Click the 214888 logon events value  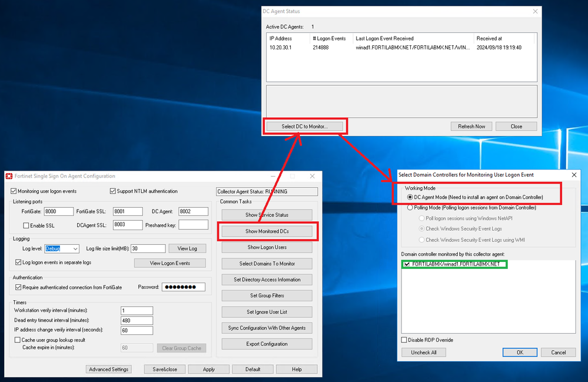pos(321,48)
